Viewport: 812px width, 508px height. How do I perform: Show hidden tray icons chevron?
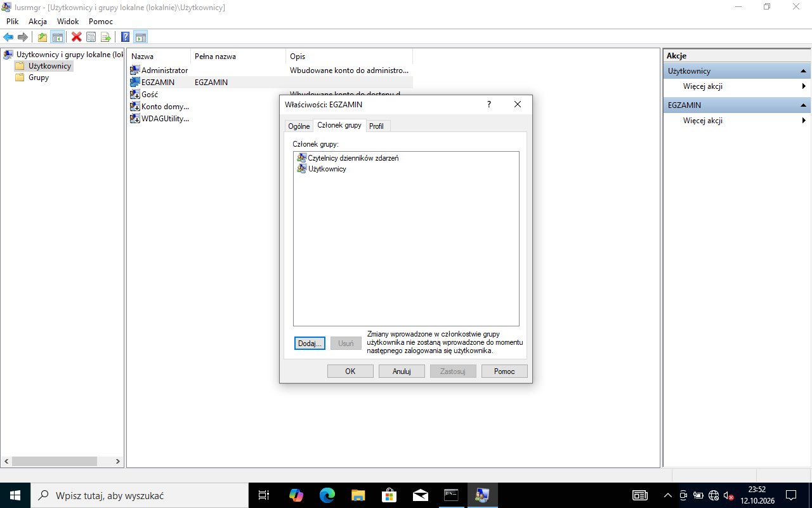click(667, 495)
